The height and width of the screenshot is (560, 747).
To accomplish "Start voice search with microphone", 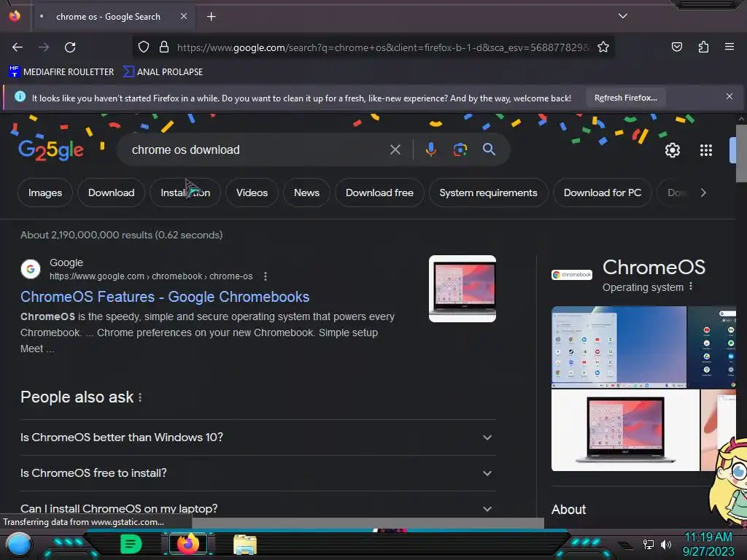I will point(430,149).
